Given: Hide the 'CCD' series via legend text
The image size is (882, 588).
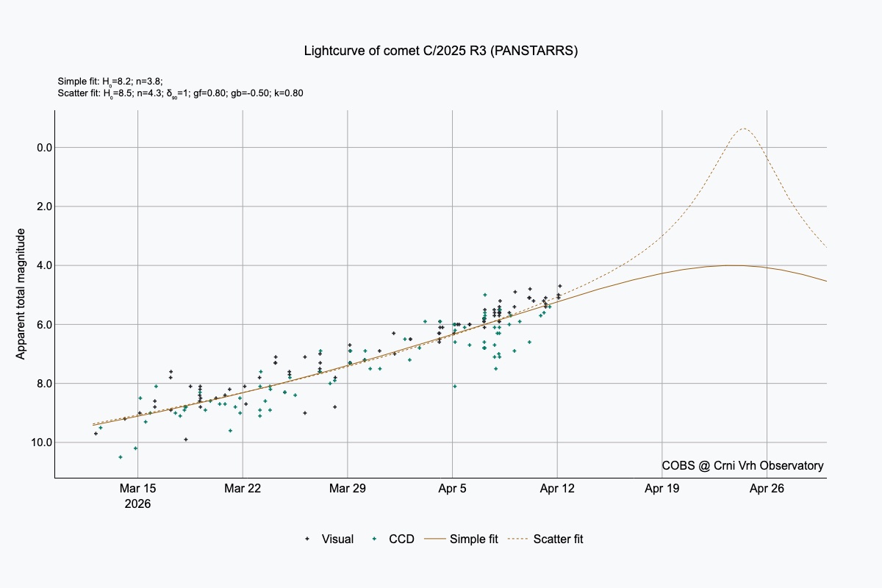Looking at the screenshot, I should click(401, 539).
